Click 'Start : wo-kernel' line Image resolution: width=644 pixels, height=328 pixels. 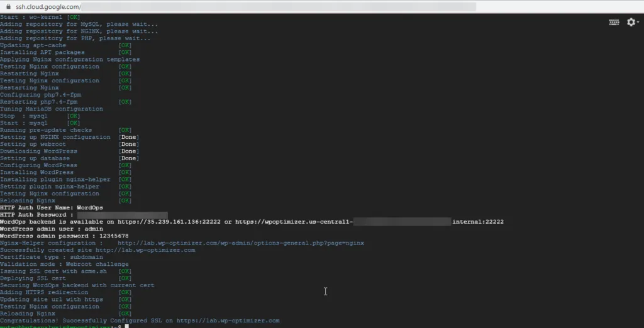tap(40, 17)
